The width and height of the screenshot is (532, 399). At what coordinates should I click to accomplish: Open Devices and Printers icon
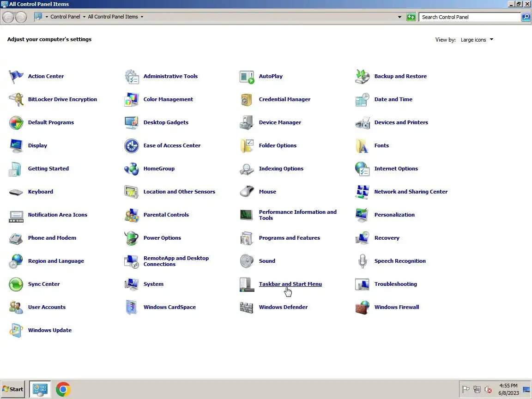click(363, 122)
